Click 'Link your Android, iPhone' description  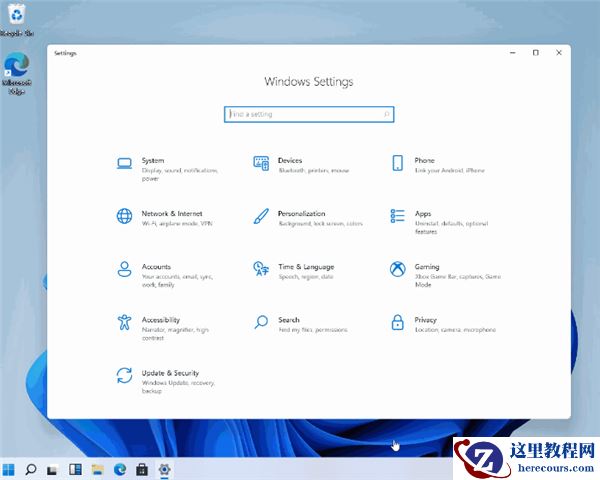(x=450, y=170)
